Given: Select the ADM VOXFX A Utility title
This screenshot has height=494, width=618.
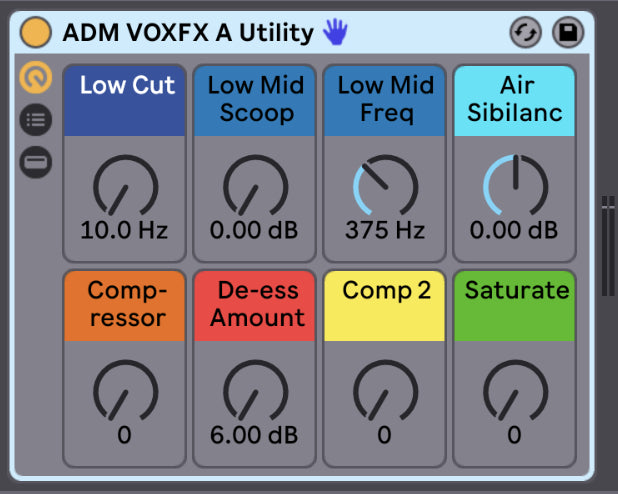Looking at the screenshot, I should pyautogui.click(x=188, y=32).
